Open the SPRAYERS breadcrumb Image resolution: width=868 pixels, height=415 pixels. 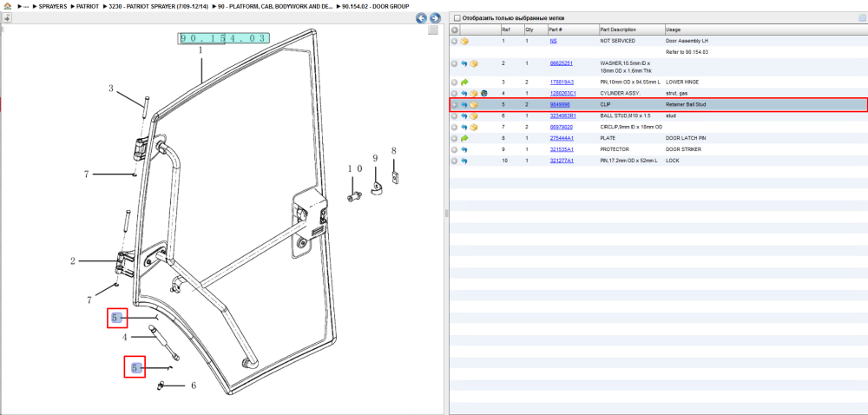click(x=53, y=7)
